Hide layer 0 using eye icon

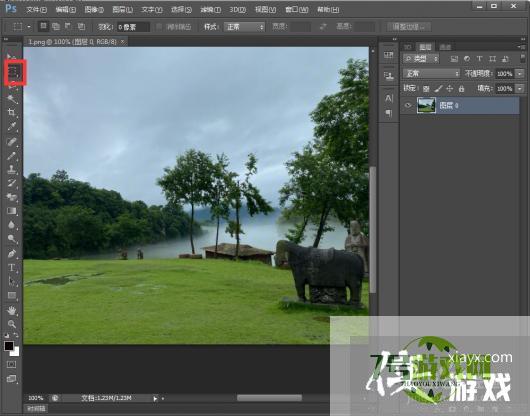pyautogui.click(x=408, y=105)
